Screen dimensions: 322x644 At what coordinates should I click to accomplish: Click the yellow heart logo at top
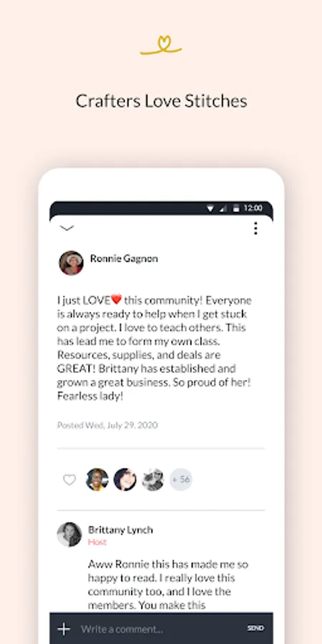point(161,45)
